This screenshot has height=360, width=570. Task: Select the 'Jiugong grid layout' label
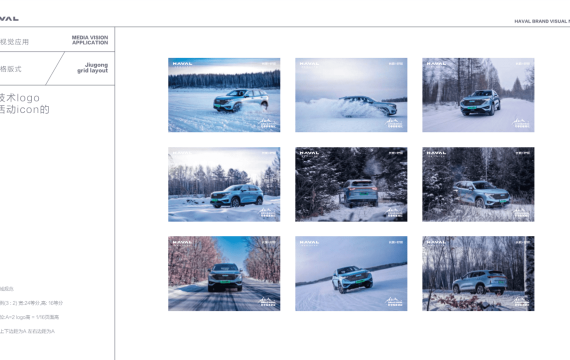pos(93,68)
